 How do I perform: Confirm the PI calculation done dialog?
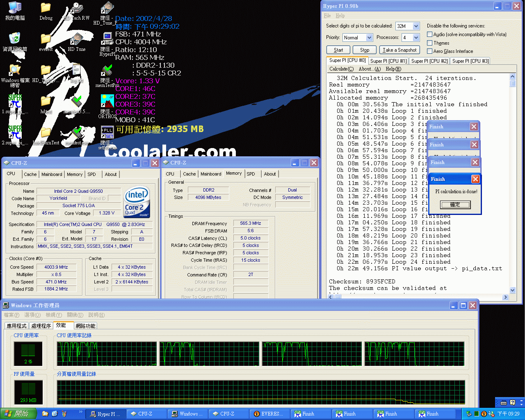pyautogui.click(x=455, y=205)
